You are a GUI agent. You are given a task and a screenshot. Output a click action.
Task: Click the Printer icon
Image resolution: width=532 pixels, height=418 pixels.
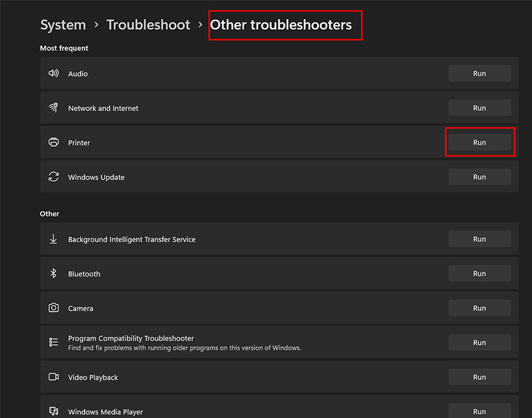point(54,143)
